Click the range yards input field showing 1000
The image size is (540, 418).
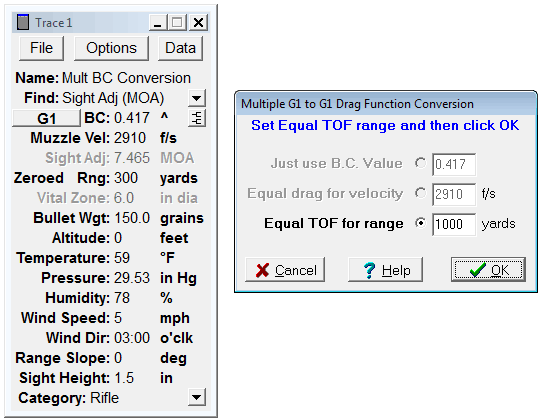pyautogui.click(x=454, y=224)
